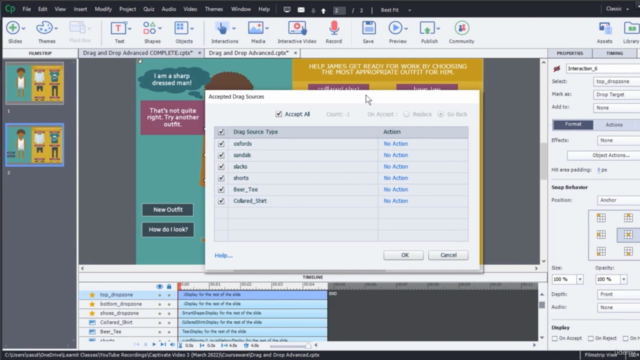This screenshot has height=360, width=640.
Task: Open the Library panel icon
Action: 631,29
